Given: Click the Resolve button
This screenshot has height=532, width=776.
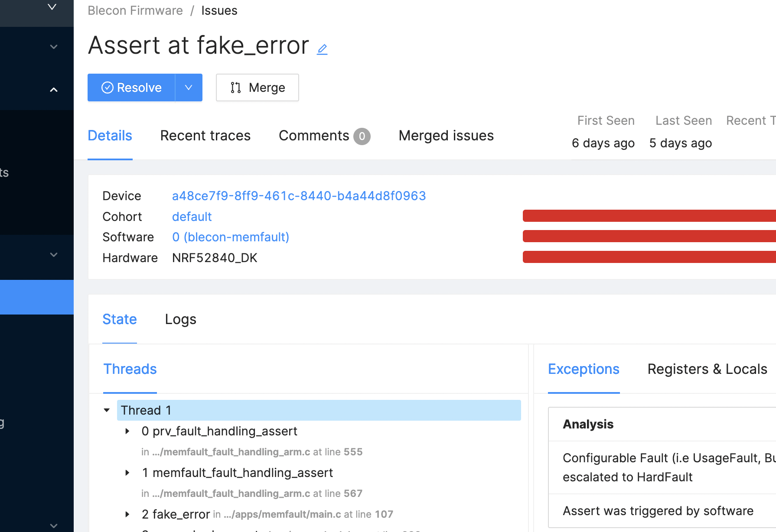Looking at the screenshot, I should [x=131, y=88].
